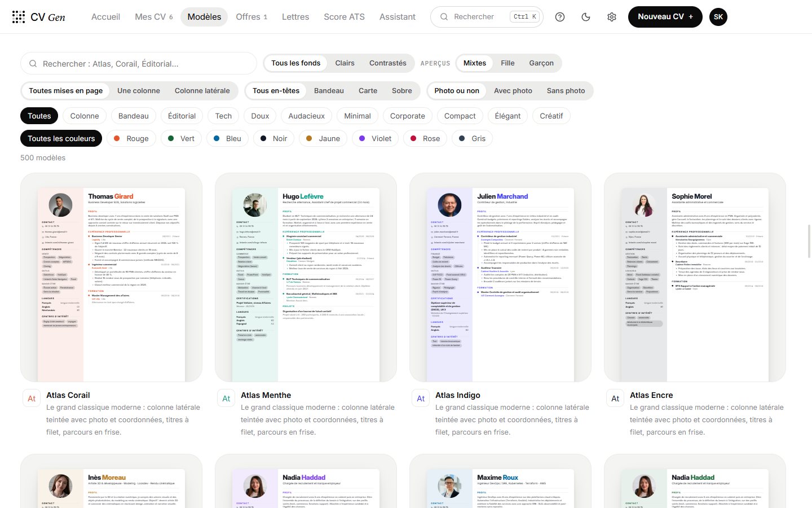Filter styles by Éditorial chip
812x508 pixels.
point(182,116)
